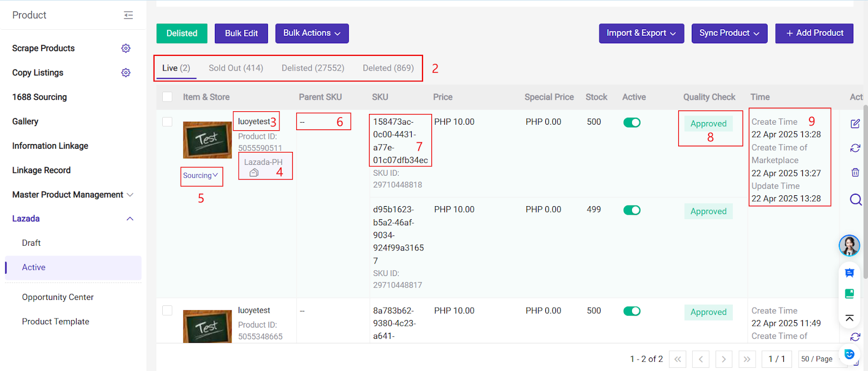
Task: Click SKU ID 29710448818 text
Action: click(398, 179)
